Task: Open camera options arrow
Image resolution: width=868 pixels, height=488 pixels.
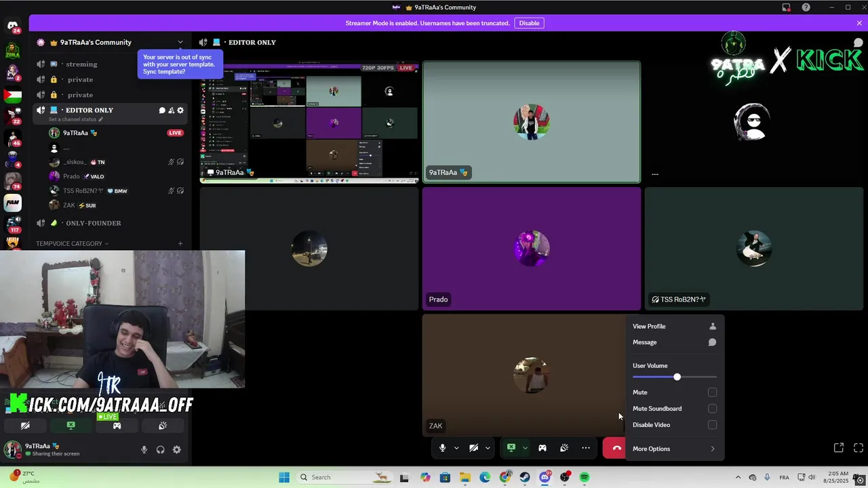Action: coord(488,448)
